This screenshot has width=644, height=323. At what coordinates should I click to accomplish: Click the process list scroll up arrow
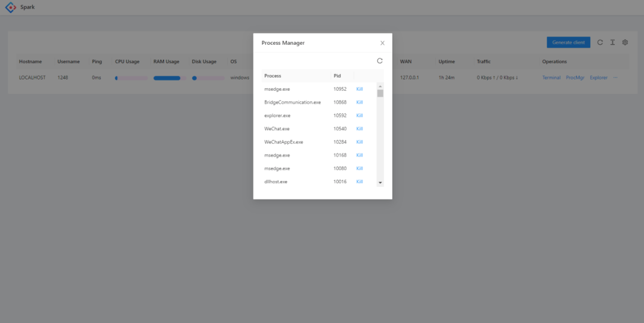pyautogui.click(x=380, y=86)
